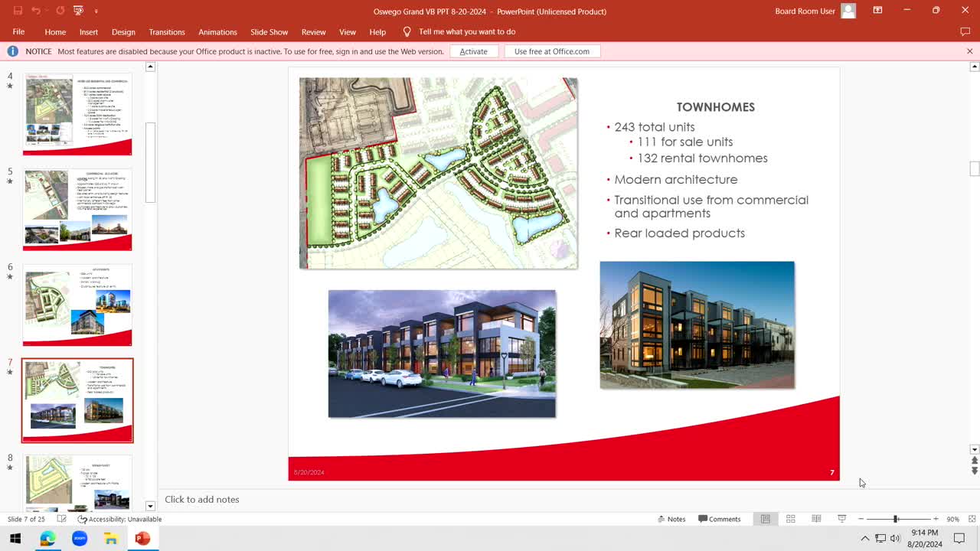
Task: Open Reading View from the status bar
Action: pyautogui.click(x=816, y=518)
